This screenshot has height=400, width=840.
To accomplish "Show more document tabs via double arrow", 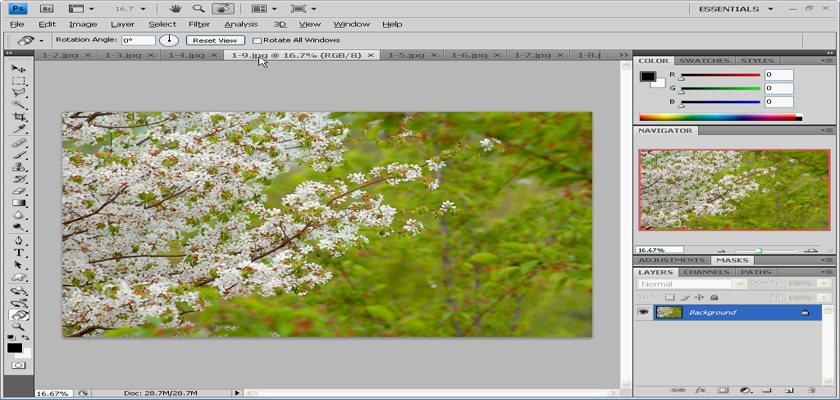I will (x=623, y=55).
